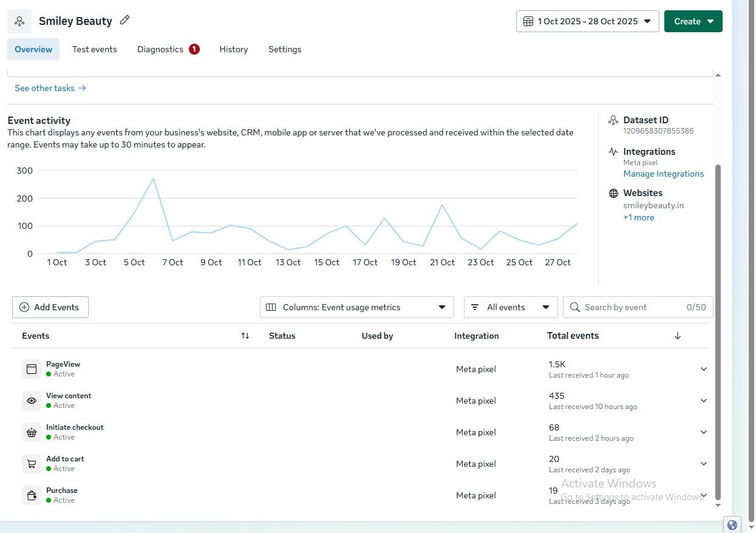Click the globe icon at bottom-right corner
This screenshot has width=756, height=533.
click(x=732, y=525)
